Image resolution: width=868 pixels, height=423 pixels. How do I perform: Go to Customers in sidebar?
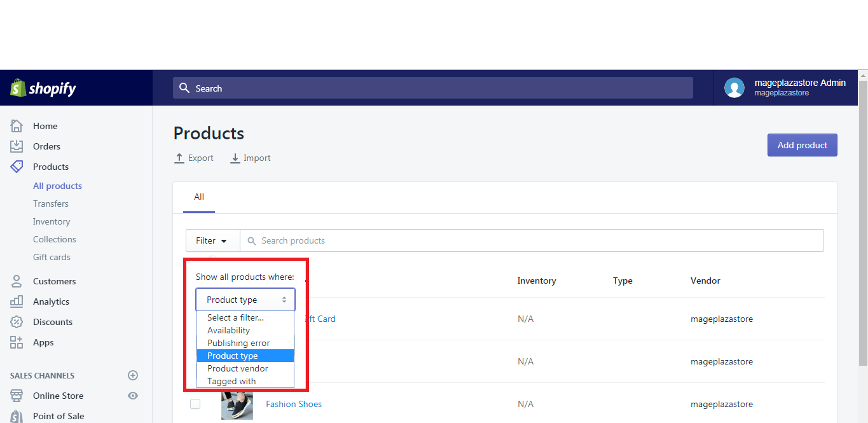click(x=54, y=281)
